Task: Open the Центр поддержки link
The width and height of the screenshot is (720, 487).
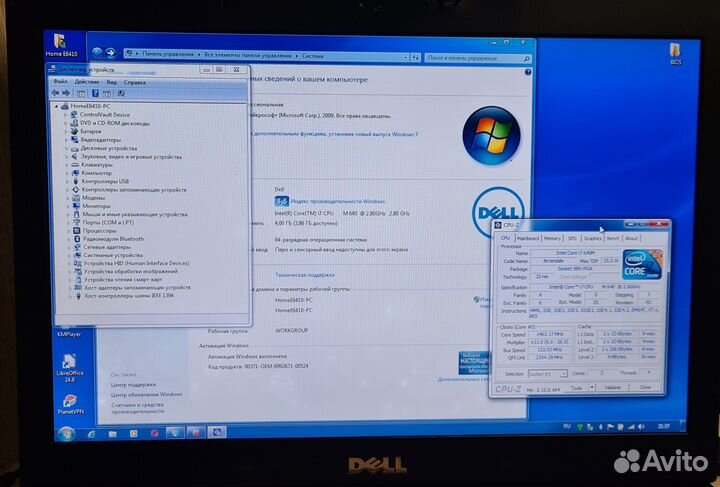Action: tap(133, 385)
